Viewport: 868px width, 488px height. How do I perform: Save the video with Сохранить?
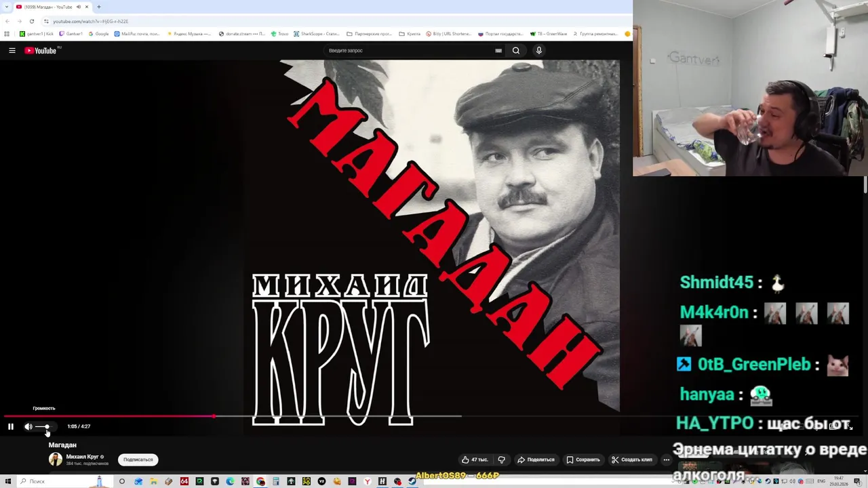pyautogui.click(x=583, y=460)
